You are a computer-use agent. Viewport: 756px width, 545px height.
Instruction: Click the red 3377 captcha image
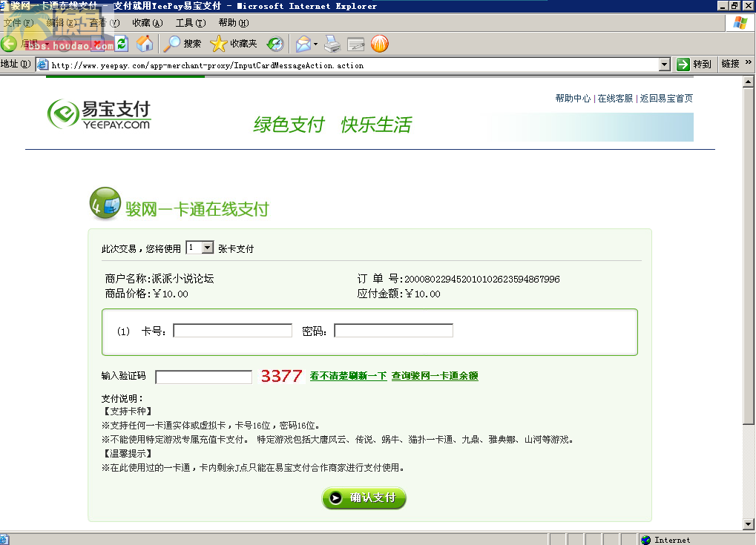[x=282, y=376]
